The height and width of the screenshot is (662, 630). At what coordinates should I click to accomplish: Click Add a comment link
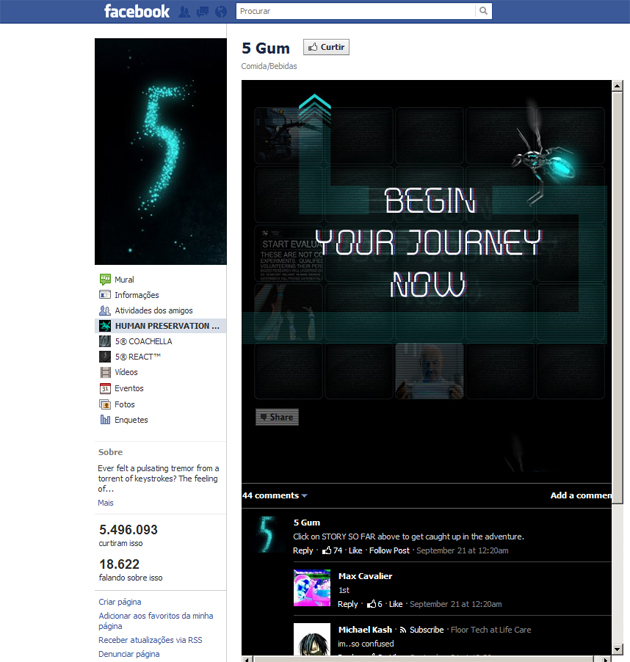click(581, 496)
